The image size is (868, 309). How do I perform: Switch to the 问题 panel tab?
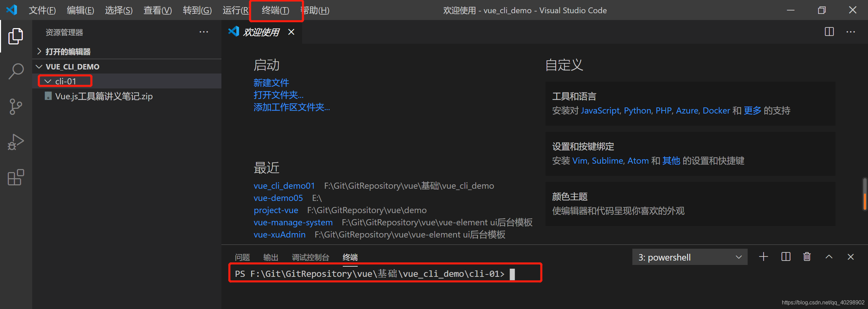242,257
